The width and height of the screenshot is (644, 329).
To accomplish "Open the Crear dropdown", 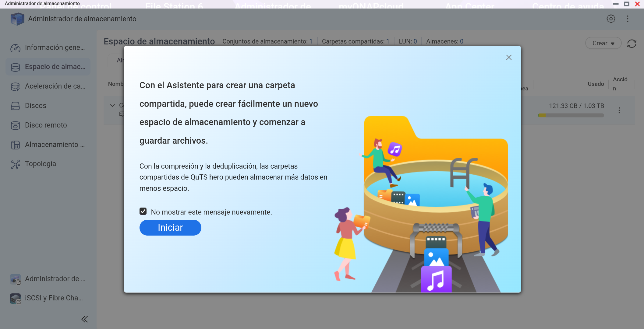I will coord(603,44).
